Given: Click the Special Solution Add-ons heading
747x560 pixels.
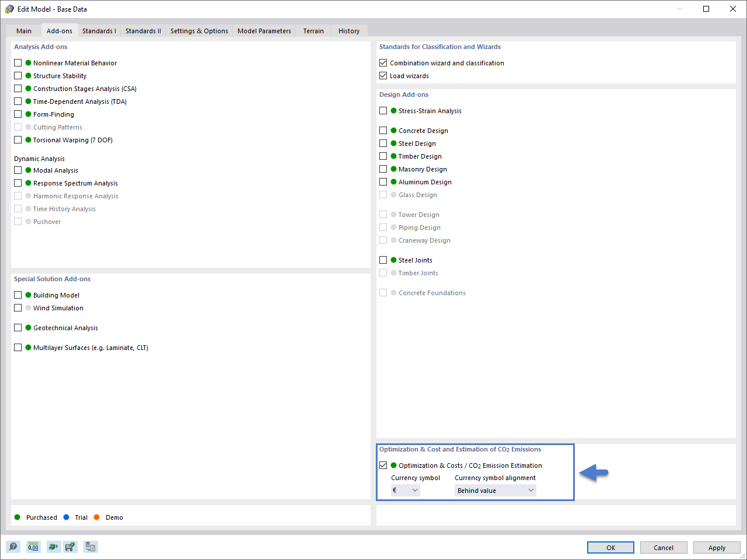Looking at the screenshot, I should tap(52, 279).
